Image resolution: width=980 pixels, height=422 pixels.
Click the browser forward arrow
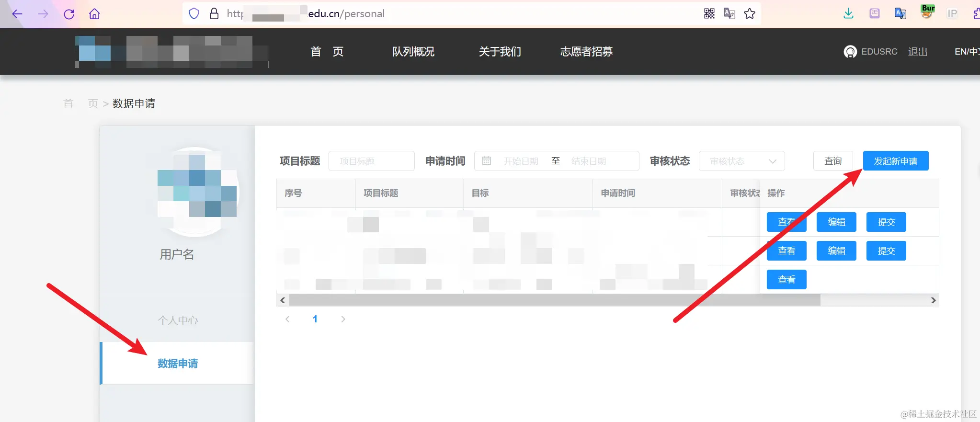pyautogui.click(x=43, y=14)
